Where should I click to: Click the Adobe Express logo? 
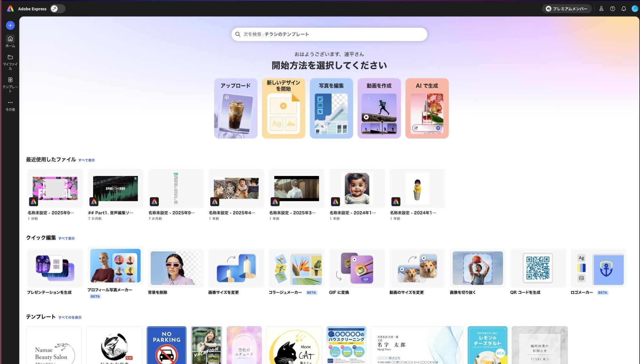tap(10, 9)
